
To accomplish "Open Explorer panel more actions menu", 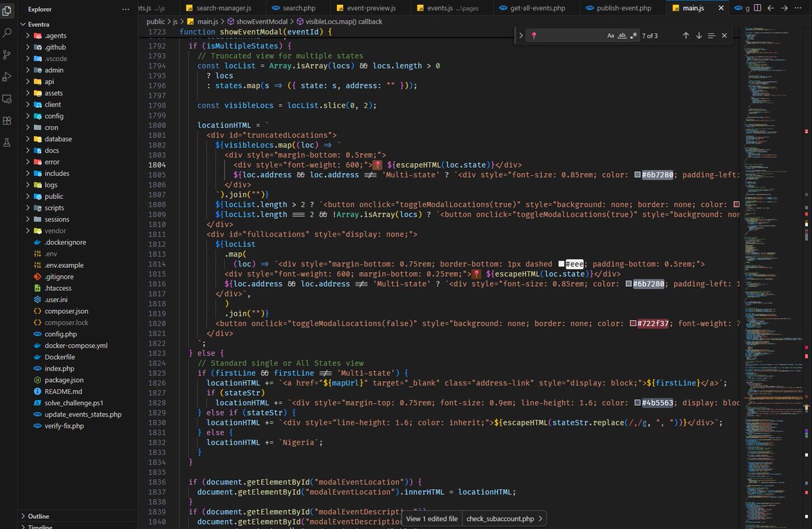I will (x=125, y=9).
